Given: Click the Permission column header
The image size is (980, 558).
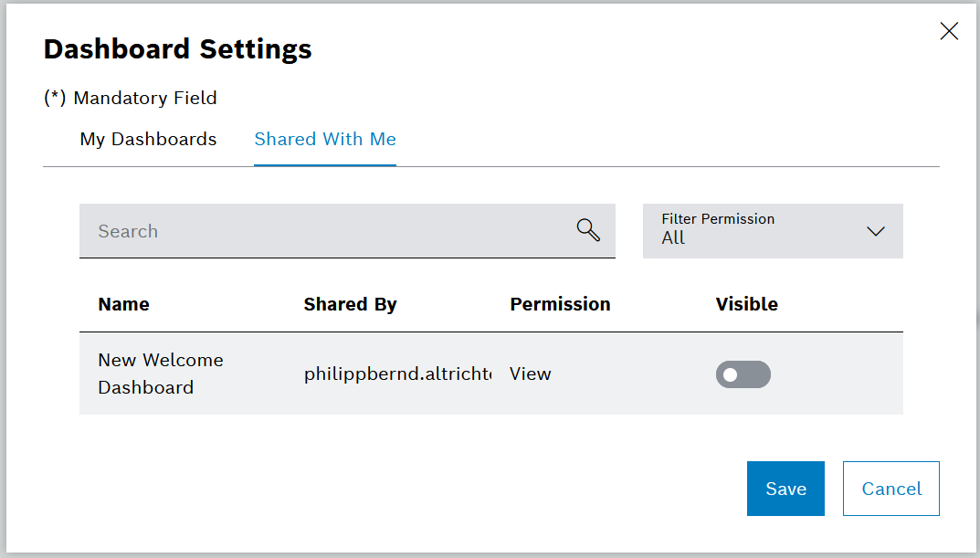Looking at the screenshot, I should 560,304.
